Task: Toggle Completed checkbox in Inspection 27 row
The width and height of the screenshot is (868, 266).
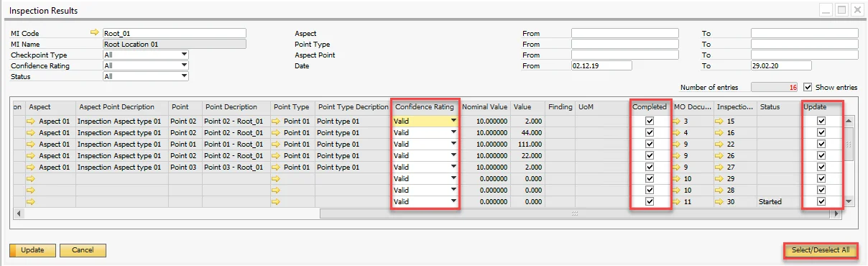Action: pyautogui.click(x=650, y=168)
